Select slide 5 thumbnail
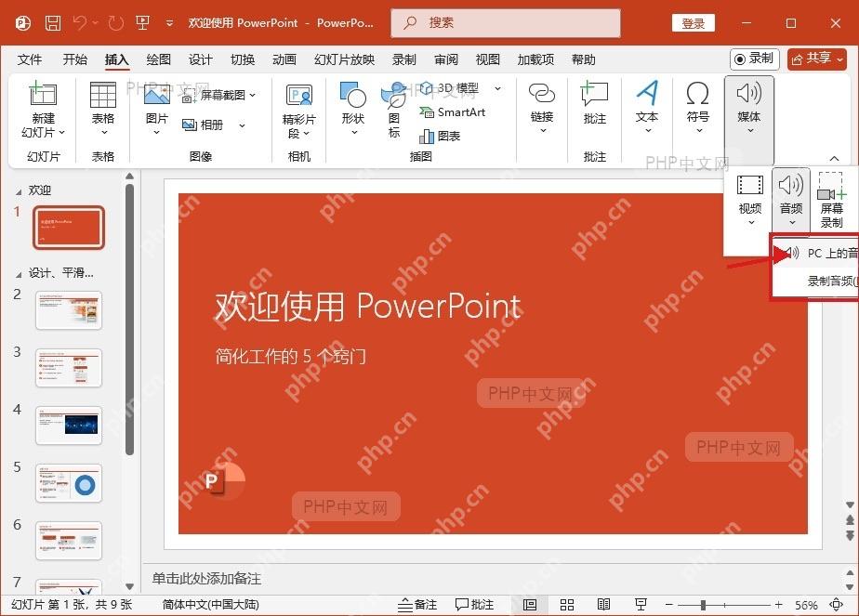This screenshot has width=859, height=616. click(69, 483)
